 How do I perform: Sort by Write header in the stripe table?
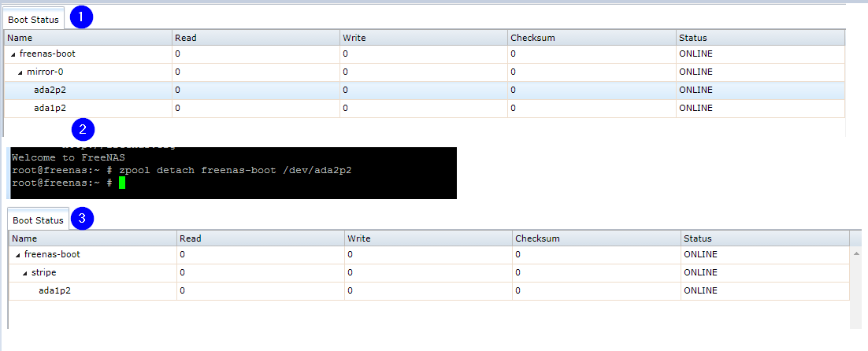pos(428,238)
